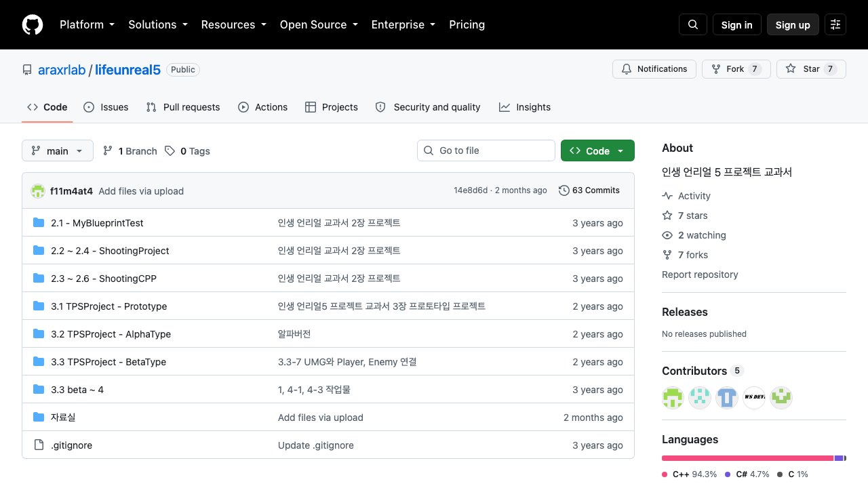Click the folder icon for 2.1 - MyBlueprintTest
The height and width of the screenshot is (488, 868).
click(39, 223)
